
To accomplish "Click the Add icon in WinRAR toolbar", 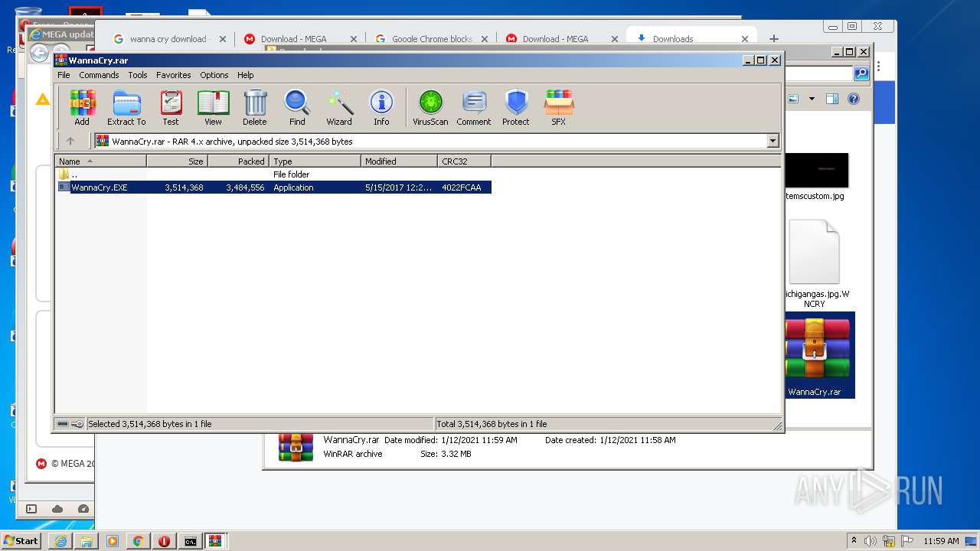I will (x=82, y=108).
